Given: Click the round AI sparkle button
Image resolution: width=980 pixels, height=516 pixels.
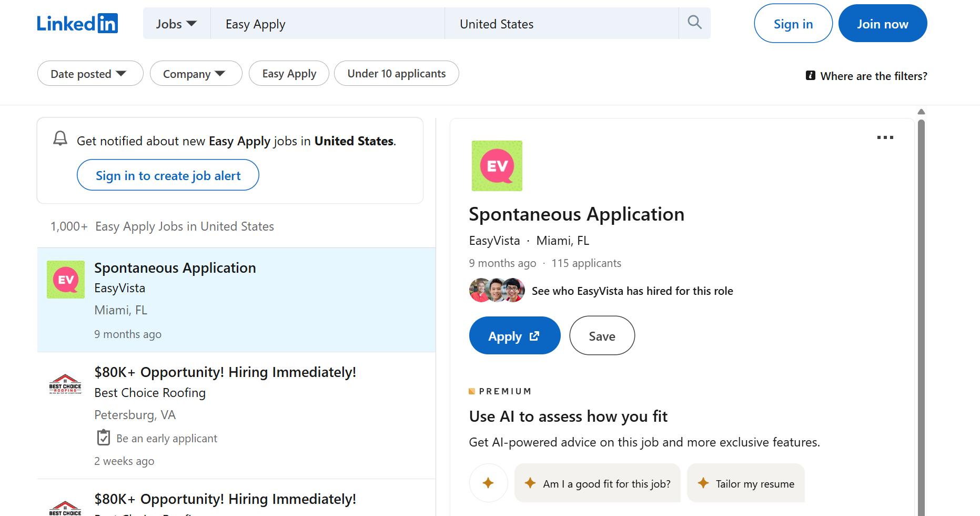Looking at the screenshot, I should [488, 483].
